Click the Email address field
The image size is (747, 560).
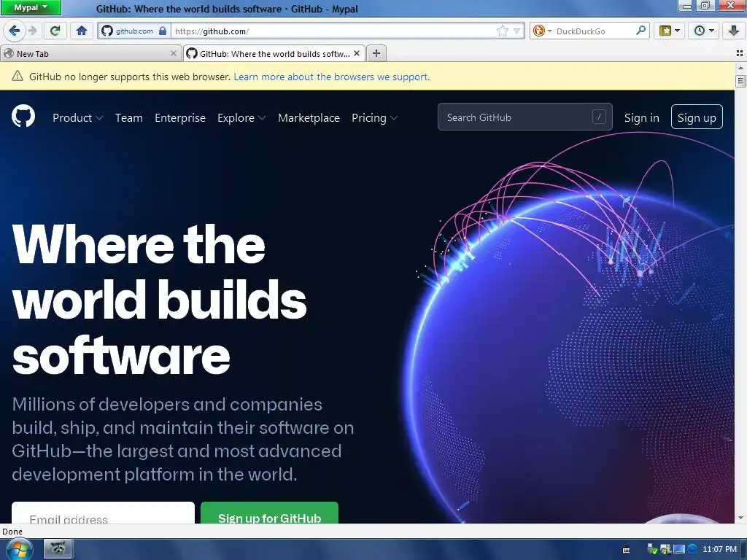[103, 513]
